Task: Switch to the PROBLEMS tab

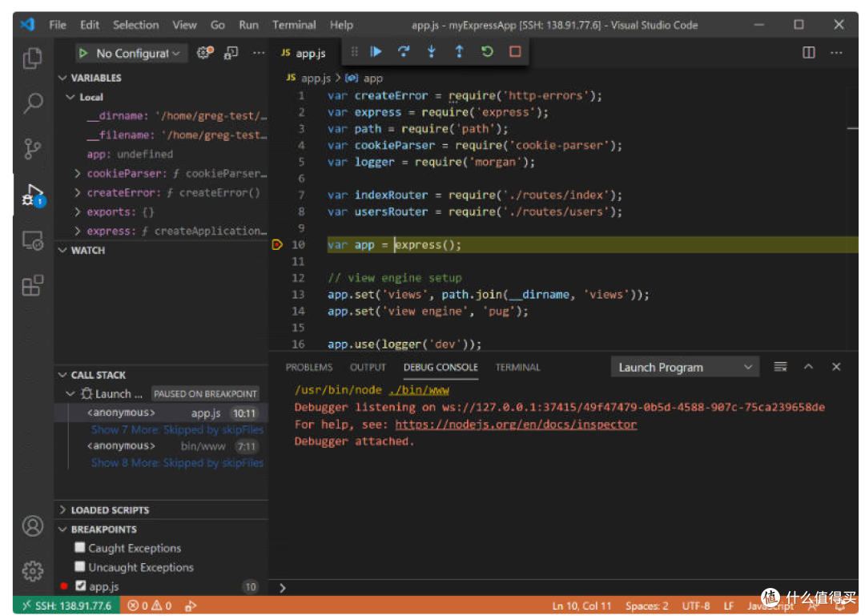Action: click(x=309, y=368)
